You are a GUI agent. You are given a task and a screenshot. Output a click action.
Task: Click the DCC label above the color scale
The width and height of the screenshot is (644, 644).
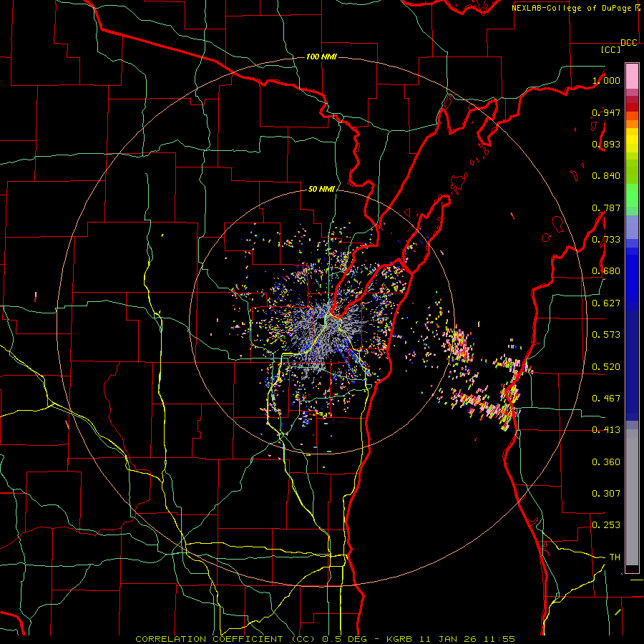click(628, 43)
